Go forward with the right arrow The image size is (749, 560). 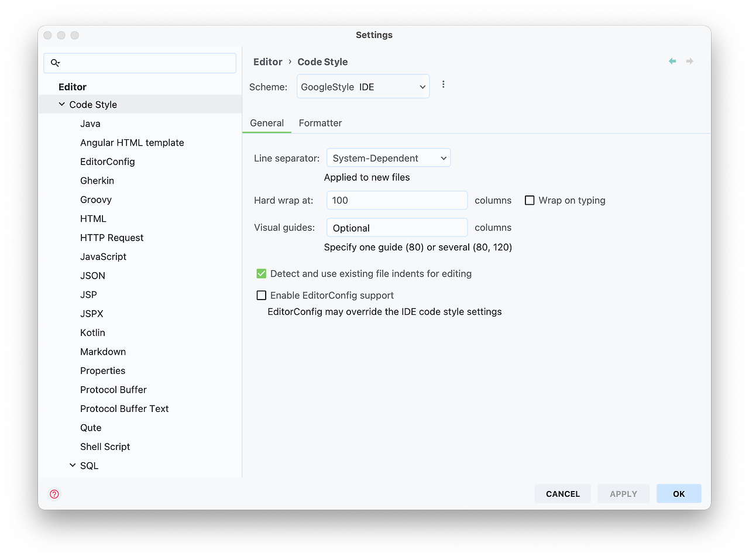(x=690, y=61)
